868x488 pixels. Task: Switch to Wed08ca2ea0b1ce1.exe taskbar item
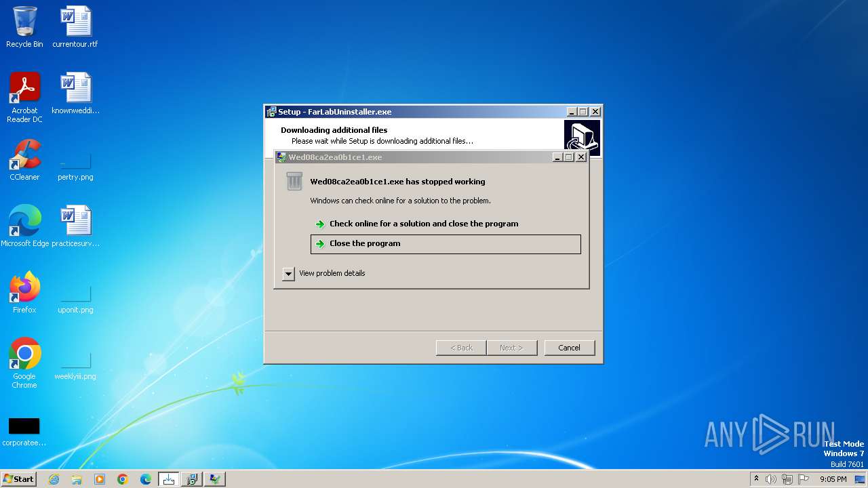(215, 479)
